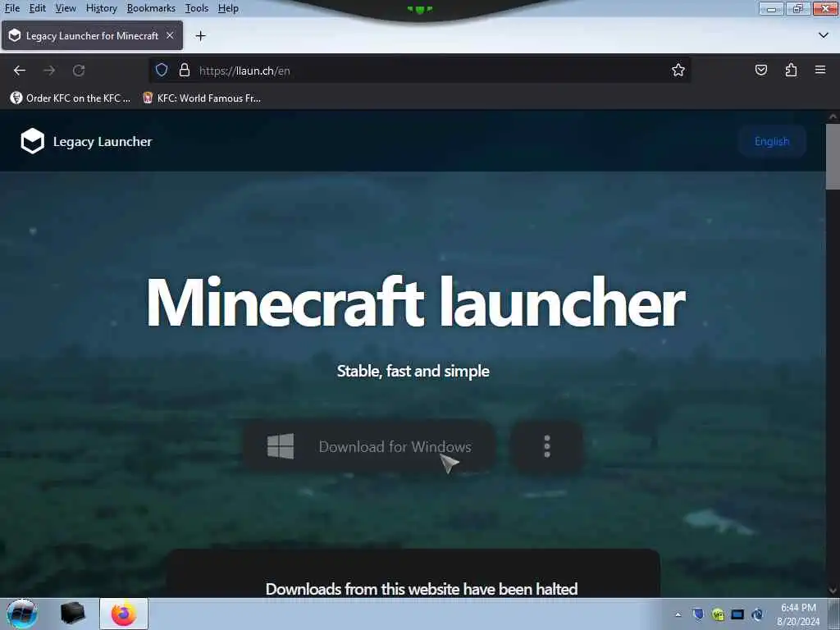
Task: Click Downloads from this website have been halted
Action: (422, 589)
